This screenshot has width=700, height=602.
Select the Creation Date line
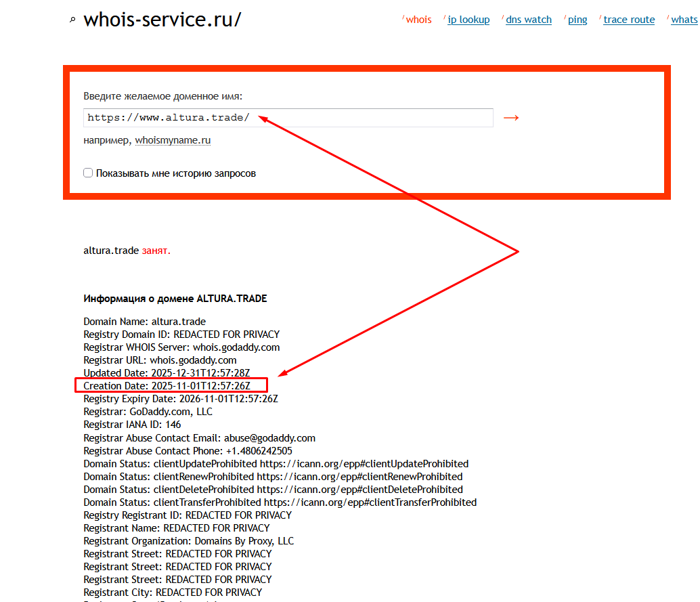click(167, 386)
